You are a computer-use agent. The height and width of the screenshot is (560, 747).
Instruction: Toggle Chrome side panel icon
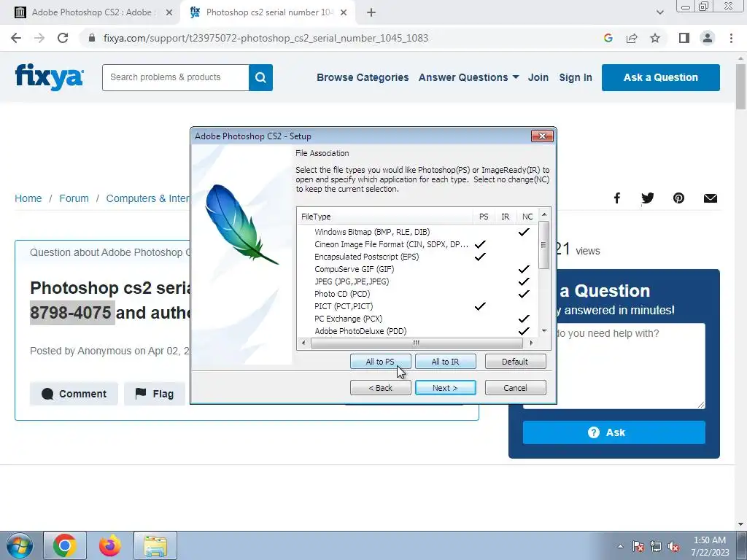coord(684,38)
